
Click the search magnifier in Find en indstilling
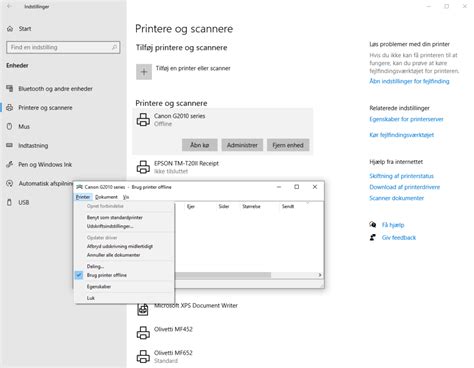tap(114, 47)
